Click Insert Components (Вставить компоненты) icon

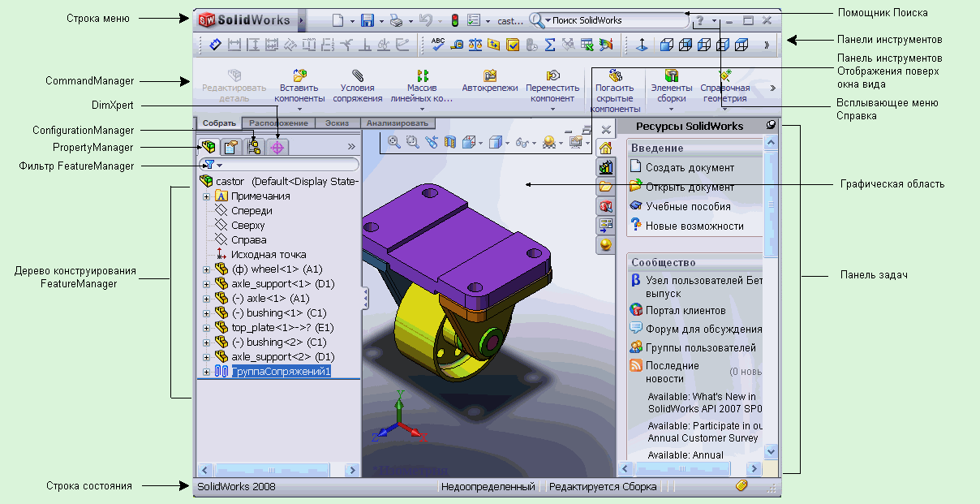pos(299,75)
